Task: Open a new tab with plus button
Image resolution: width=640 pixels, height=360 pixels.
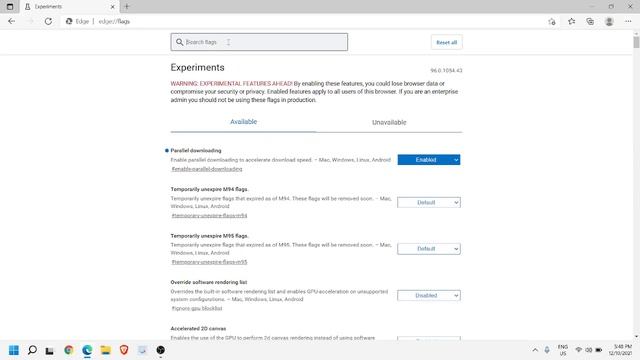Action: (x=127, y=7)
